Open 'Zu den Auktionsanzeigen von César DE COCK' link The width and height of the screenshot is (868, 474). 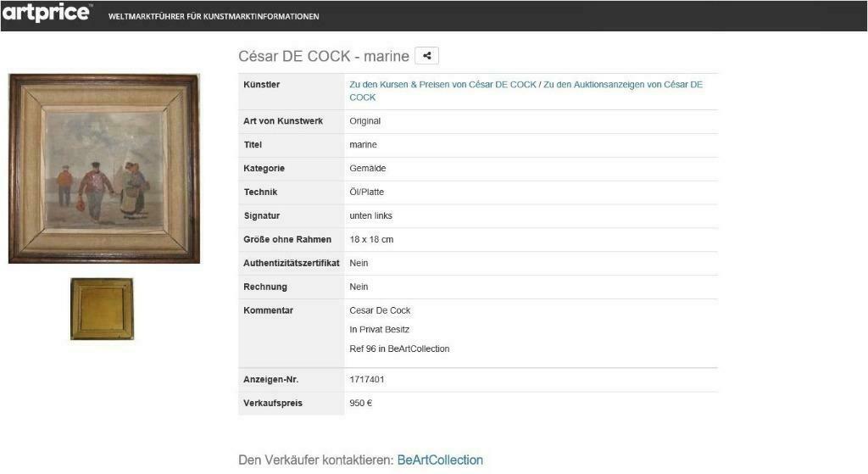(526, 91)
